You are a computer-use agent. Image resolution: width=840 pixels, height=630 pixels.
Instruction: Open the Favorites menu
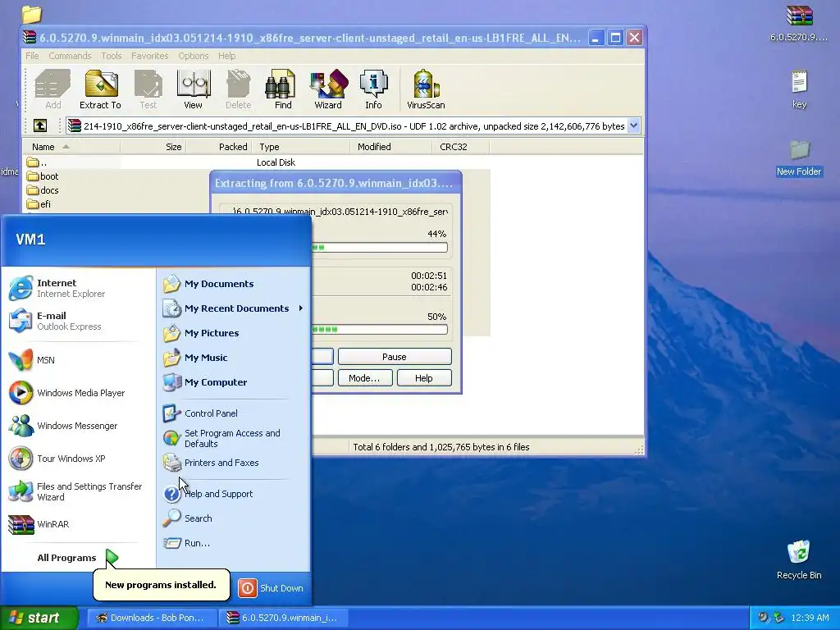point(149,56)
